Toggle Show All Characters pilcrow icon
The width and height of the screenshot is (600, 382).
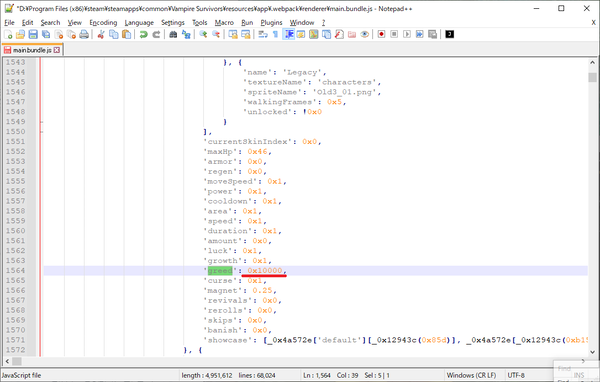276,35
